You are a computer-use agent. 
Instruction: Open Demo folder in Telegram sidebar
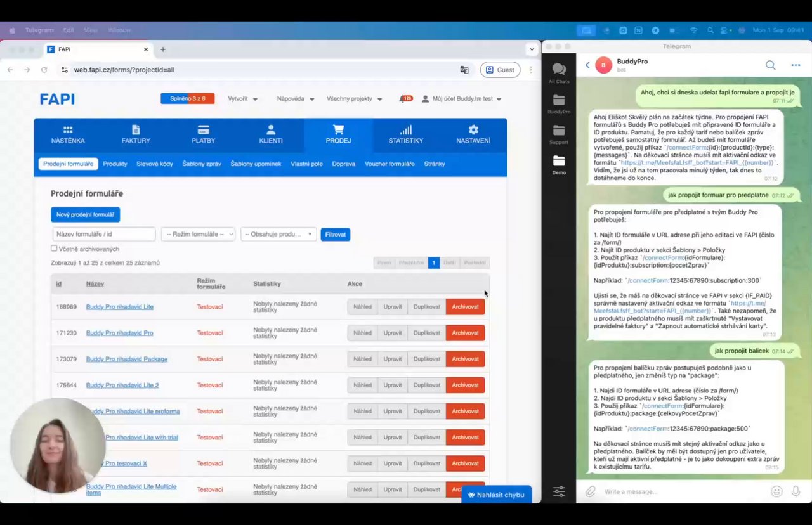point(559,165)
